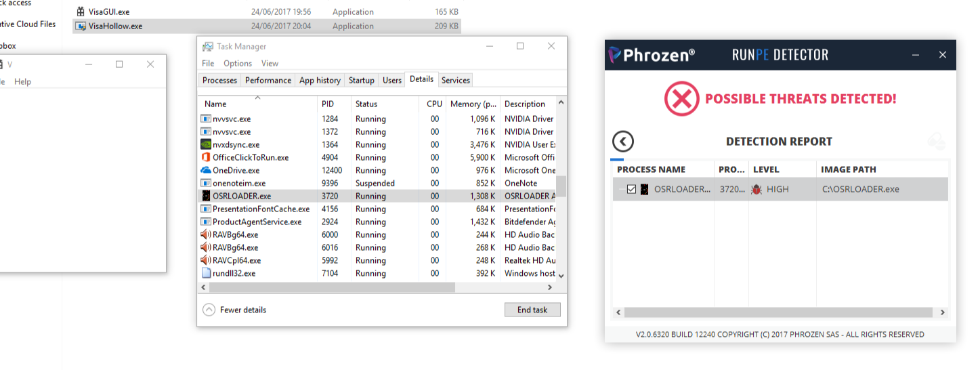Viewport: 980px width, 370px height.
Task: Click the rundll32.exe file icon
Action: click(207, 273)
